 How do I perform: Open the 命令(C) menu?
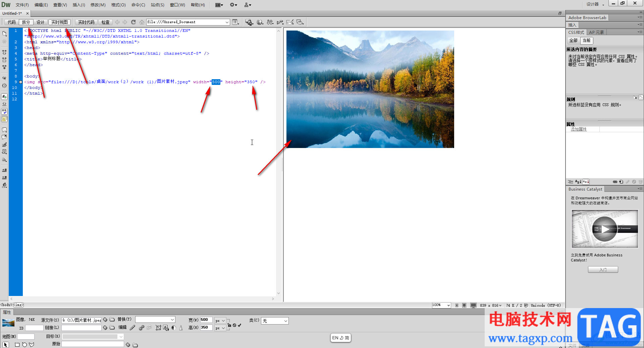coord(138,5)
